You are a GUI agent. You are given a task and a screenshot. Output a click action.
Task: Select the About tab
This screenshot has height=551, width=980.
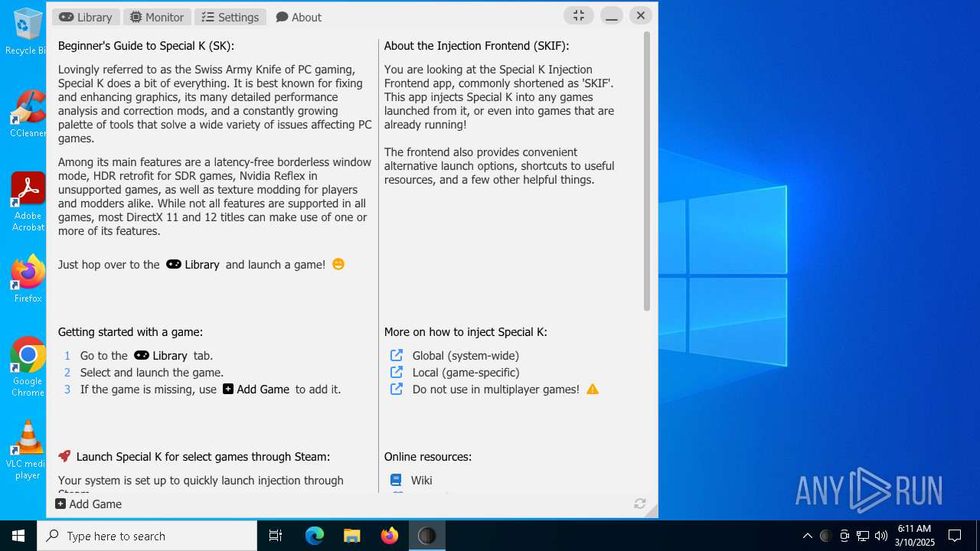299,17
